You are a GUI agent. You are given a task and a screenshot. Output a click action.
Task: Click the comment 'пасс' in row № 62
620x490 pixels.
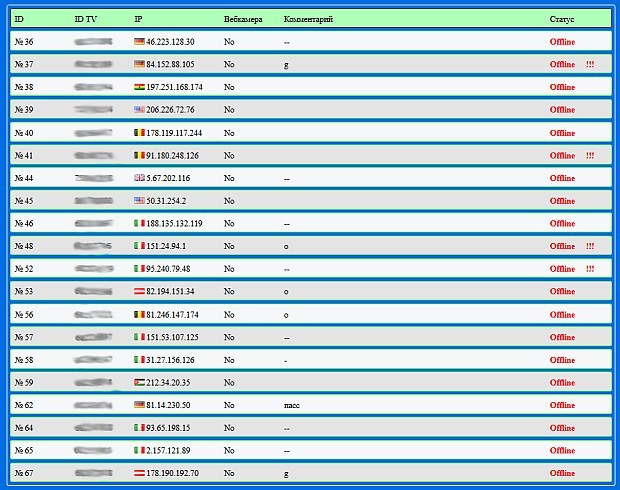[x=292, y=405]
